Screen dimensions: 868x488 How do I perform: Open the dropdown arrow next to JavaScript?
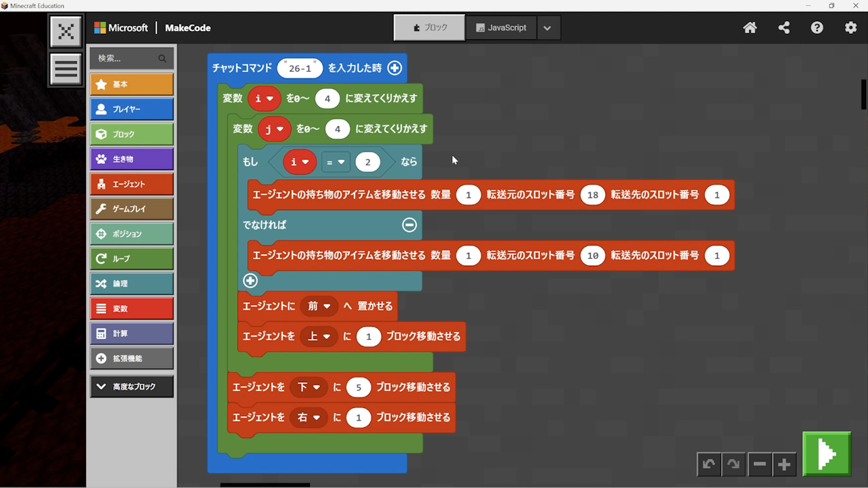pyautogui.click(x=547, y=28)
